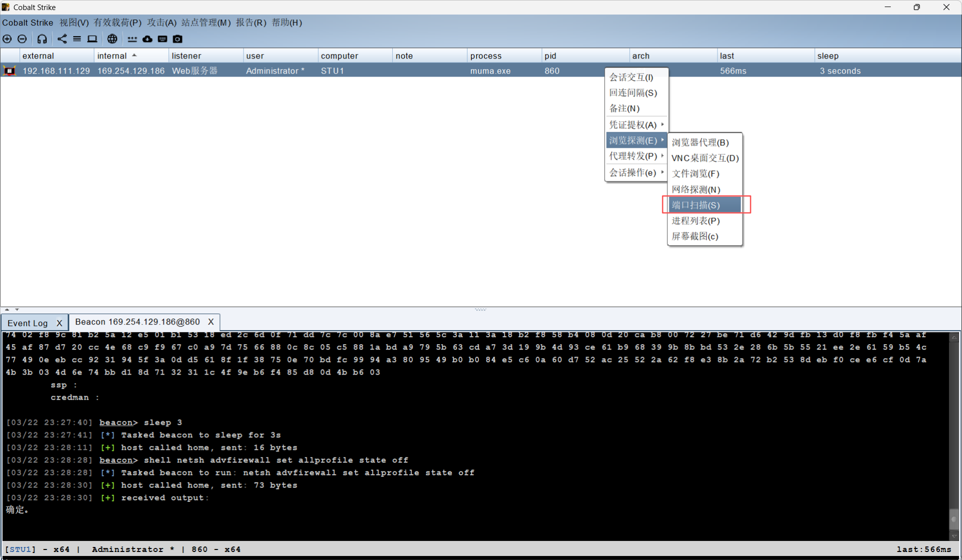
Task: Click the minus-circle disconnect toolbar icon
Action: [x=22, y=39]
